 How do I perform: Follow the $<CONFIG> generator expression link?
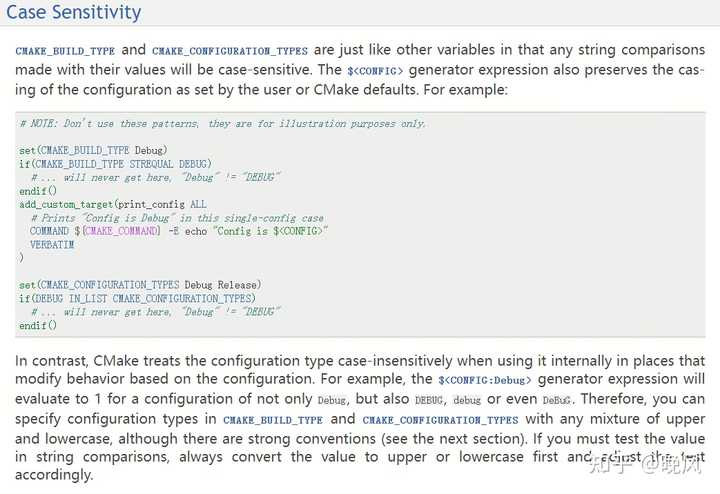pyautogui.click(x=375, y=71)
